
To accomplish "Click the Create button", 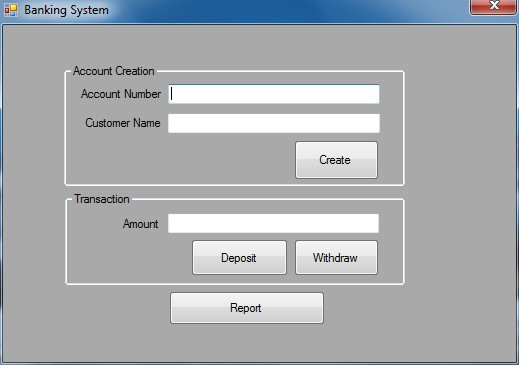I will [x=336, y=160].
